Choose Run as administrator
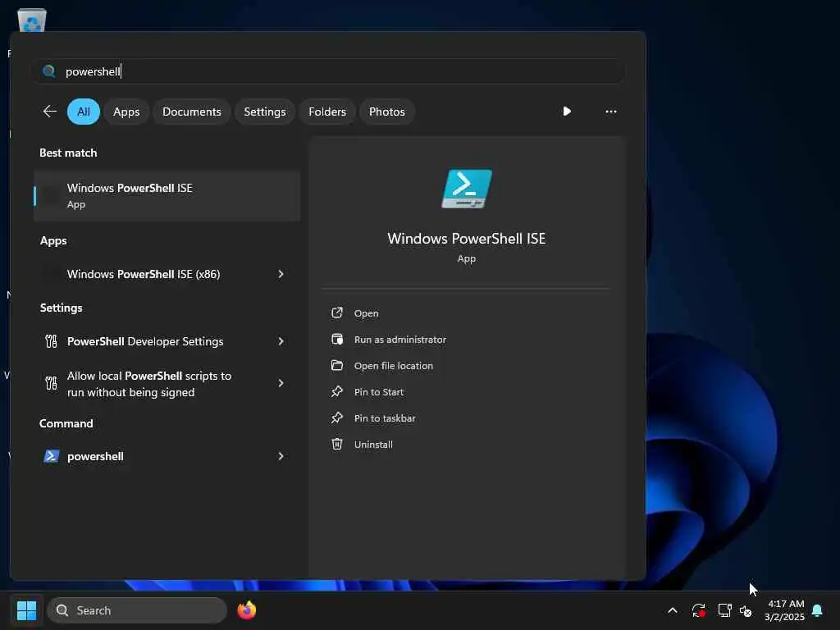 coord(399,340)
